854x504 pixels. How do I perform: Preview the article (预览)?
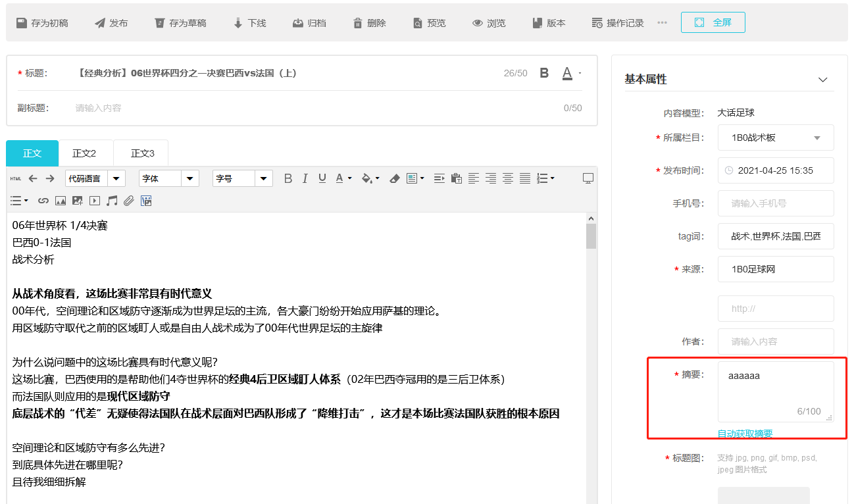(429, 23)
